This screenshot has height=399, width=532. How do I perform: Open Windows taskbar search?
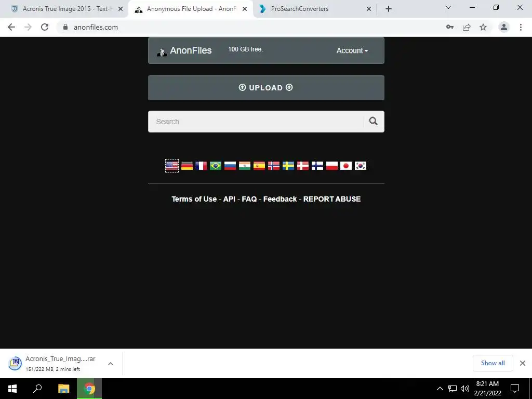pyautogui.click(x=37, y=389)
